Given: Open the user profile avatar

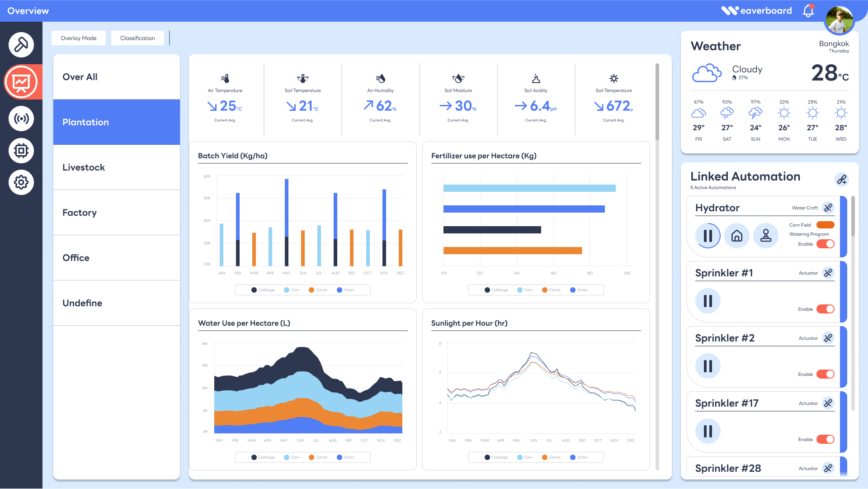Looking at the screenshot, I should [x=839, y=20].
